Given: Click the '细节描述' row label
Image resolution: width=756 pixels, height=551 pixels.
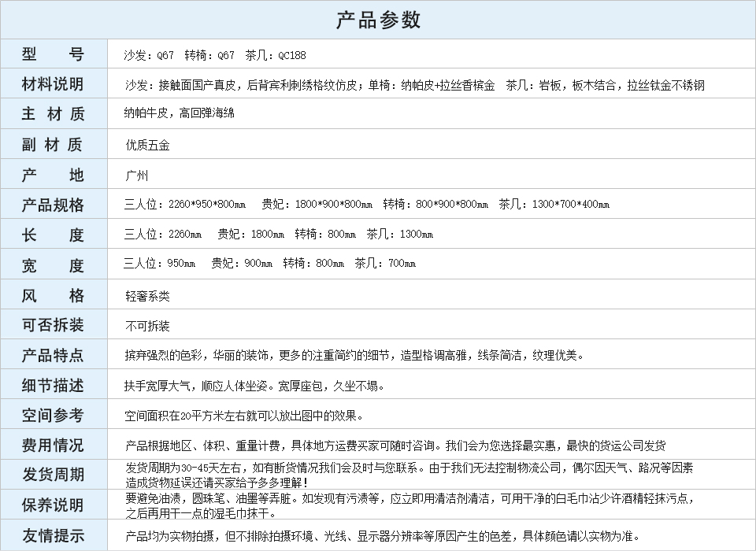Looking at the screenshot, I should click(x=53, y=385).
